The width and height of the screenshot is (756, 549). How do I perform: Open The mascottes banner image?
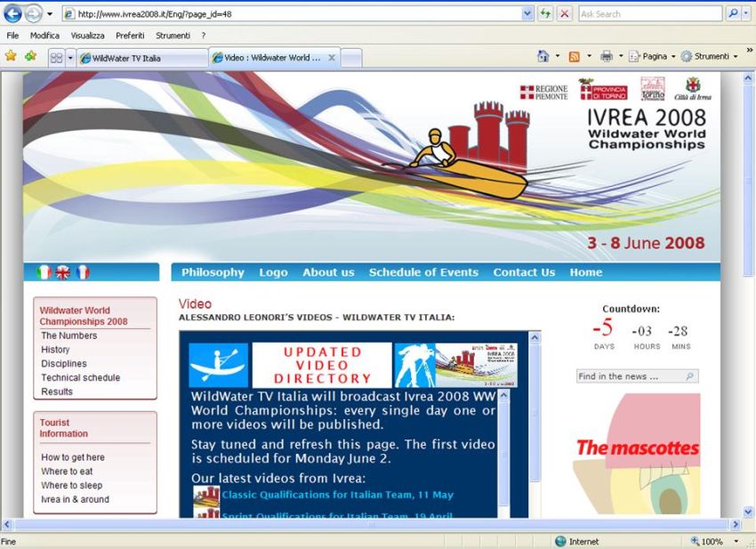(637, 454)
